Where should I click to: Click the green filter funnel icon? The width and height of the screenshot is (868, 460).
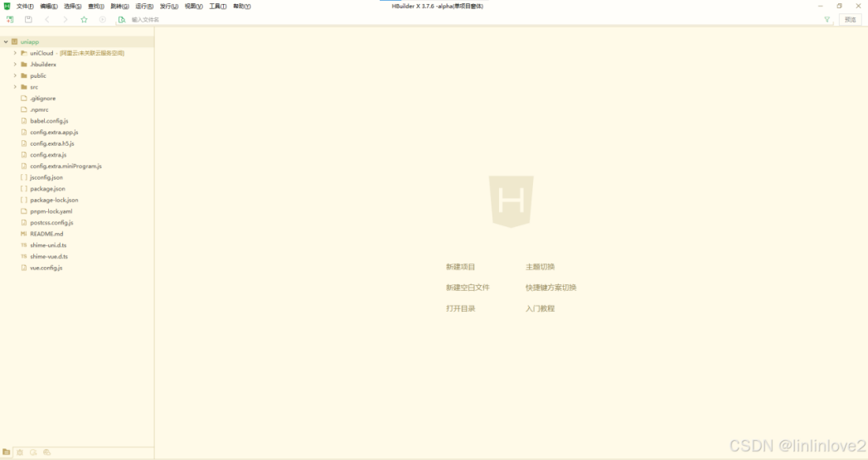(x=827, y=19)
